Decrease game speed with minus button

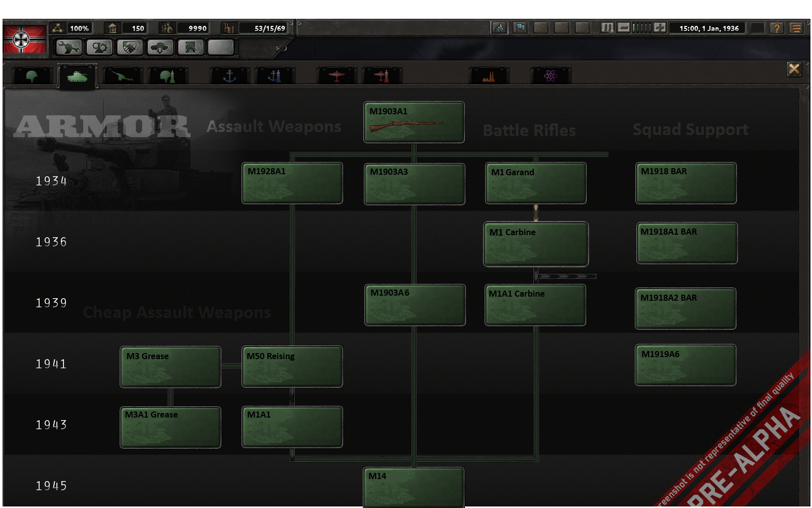click(624, 28)
